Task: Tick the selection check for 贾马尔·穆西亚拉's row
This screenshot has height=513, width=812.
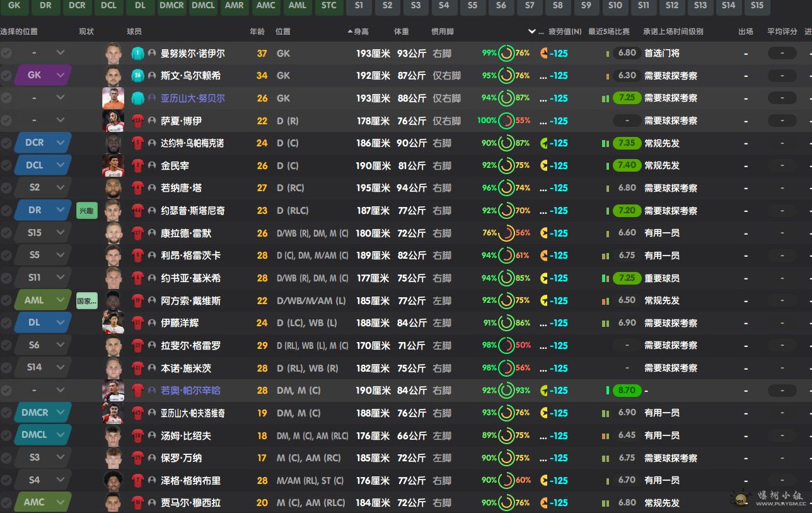Action: (x=6, y=503)
